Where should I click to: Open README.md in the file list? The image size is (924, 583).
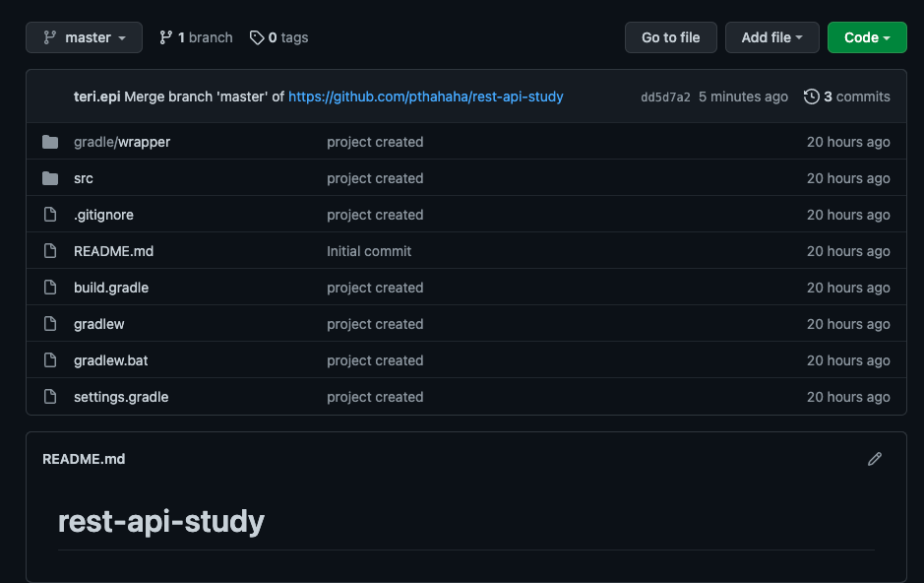(114, 251)
